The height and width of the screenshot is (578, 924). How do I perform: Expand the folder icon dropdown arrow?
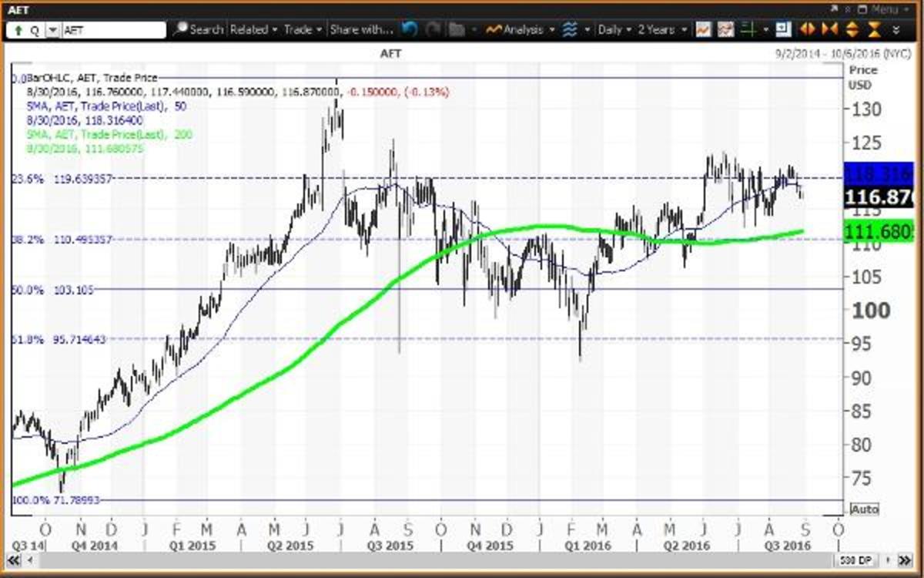point(474,30)
